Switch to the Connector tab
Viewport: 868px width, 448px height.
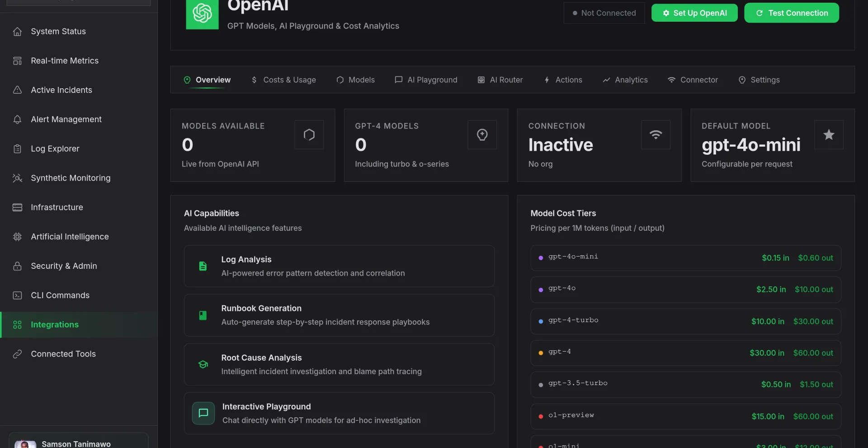[693, 80]
